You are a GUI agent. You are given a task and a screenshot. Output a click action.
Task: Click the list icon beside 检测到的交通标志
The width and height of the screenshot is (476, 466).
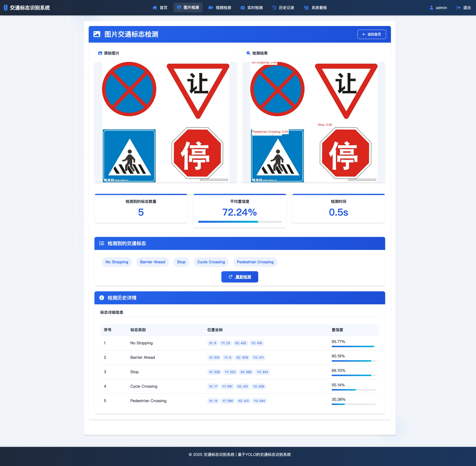point(101,243)
